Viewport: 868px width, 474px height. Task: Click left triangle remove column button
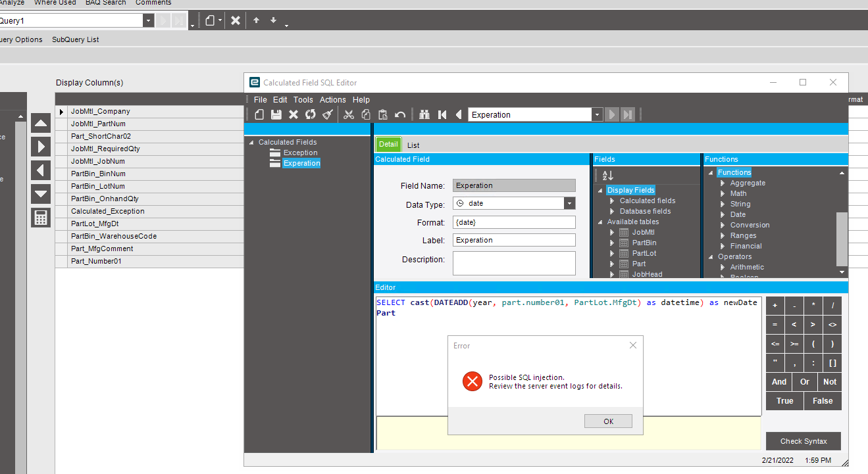tap(41, 170)
